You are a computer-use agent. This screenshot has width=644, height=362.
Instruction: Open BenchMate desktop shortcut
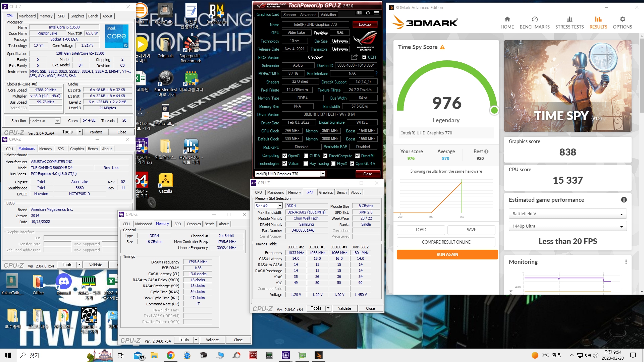216,14
